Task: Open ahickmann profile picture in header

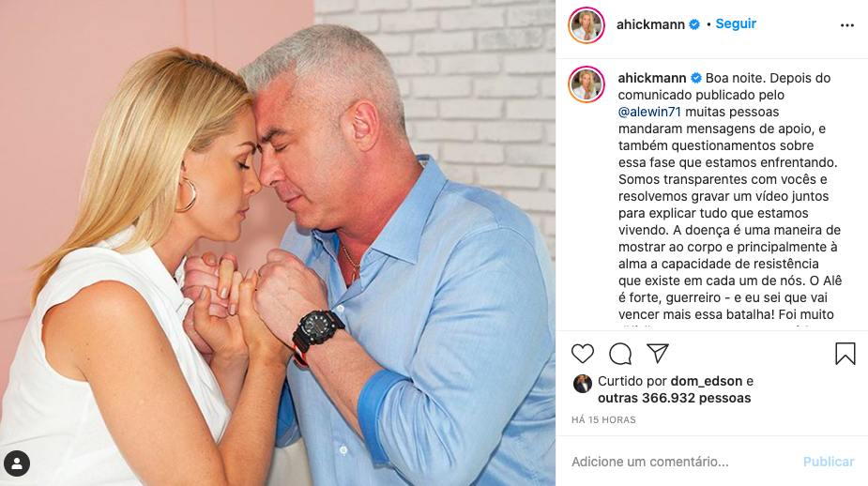Action: 586,25
